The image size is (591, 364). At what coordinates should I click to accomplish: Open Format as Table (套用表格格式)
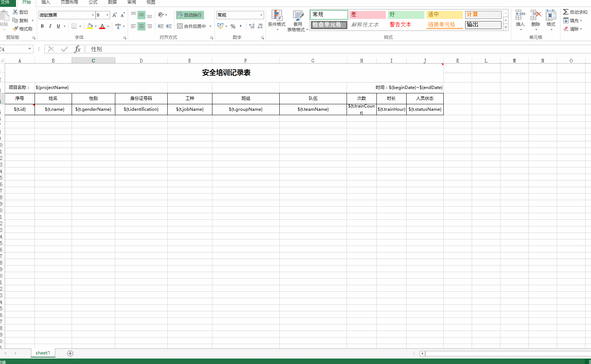[x=298, y=21]
